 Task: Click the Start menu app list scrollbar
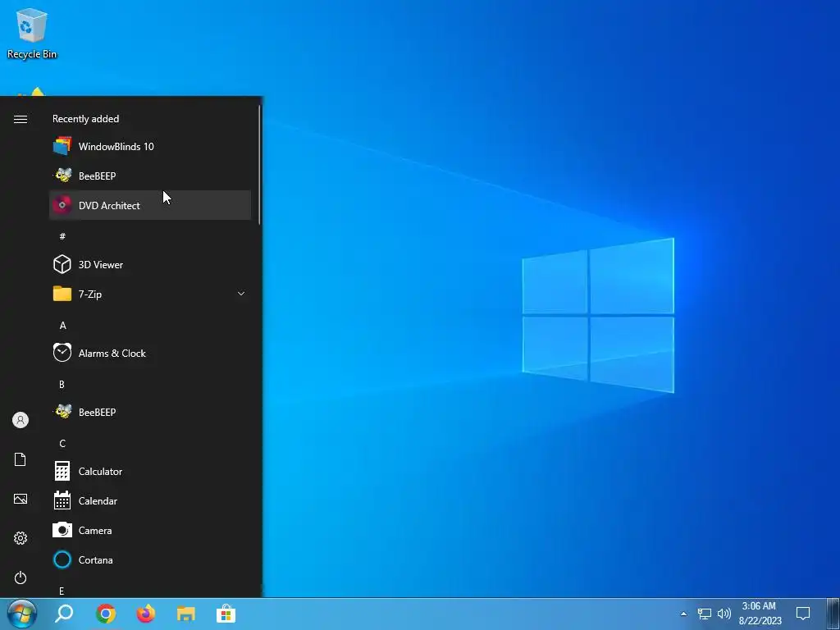[x=259, y=165]
